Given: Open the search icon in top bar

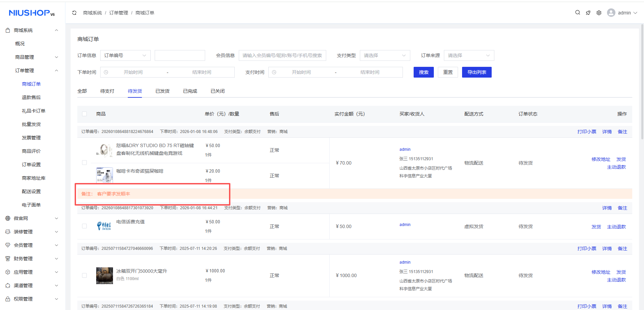Looking at the screenshot, I should tap(577, 13).
